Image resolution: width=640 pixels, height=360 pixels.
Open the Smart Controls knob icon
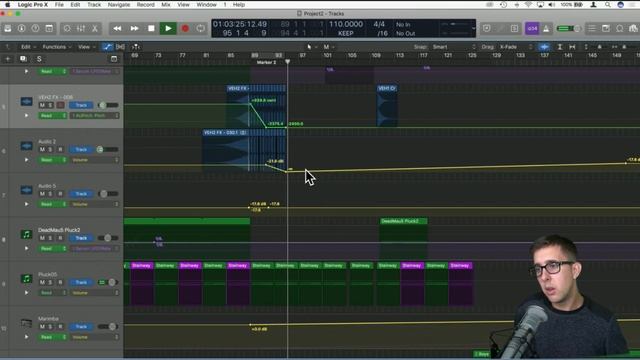[67, 29]
